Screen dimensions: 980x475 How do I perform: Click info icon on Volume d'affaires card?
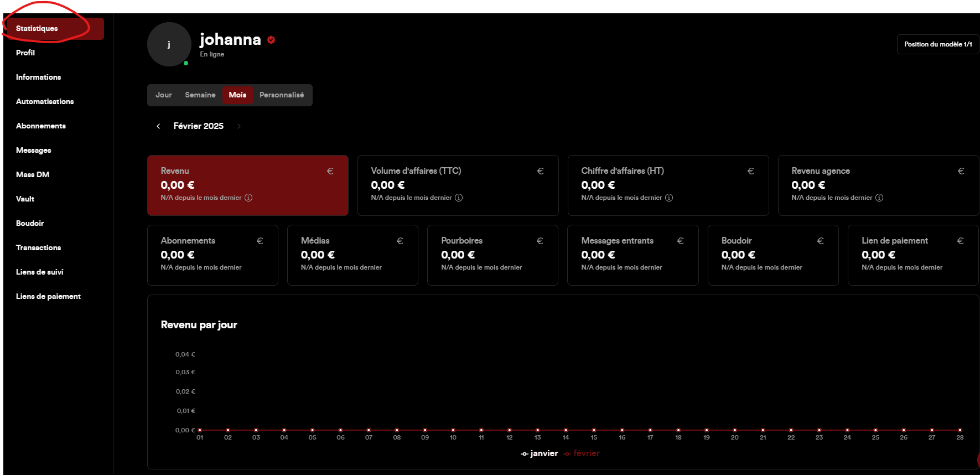pos(459,198)
